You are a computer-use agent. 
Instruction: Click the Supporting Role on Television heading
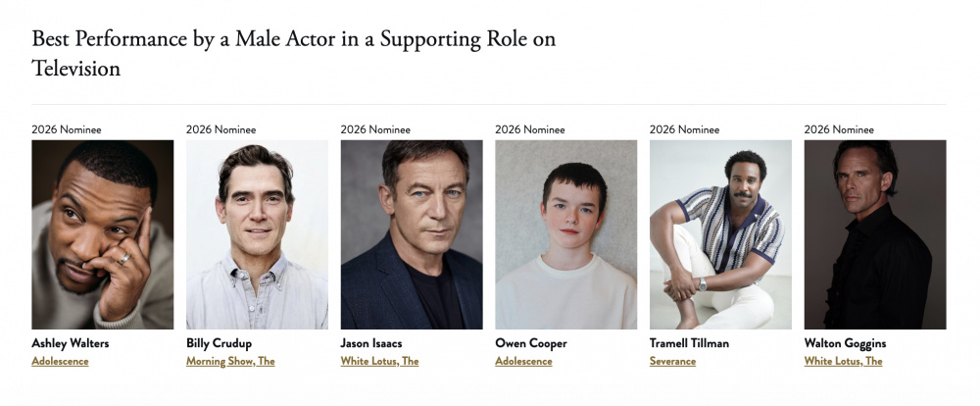(x=294, y=53)
